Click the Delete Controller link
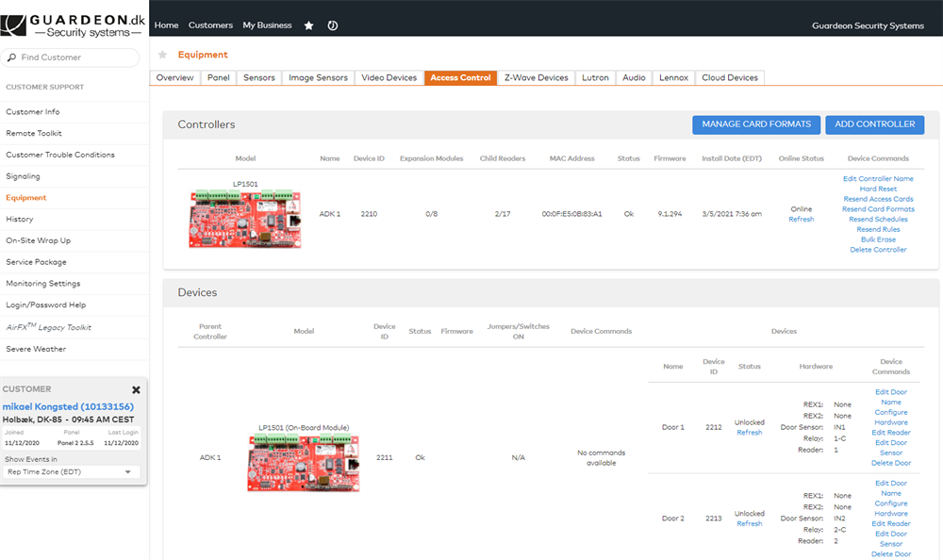Screen dimensions: 943x560 [878, 250]
